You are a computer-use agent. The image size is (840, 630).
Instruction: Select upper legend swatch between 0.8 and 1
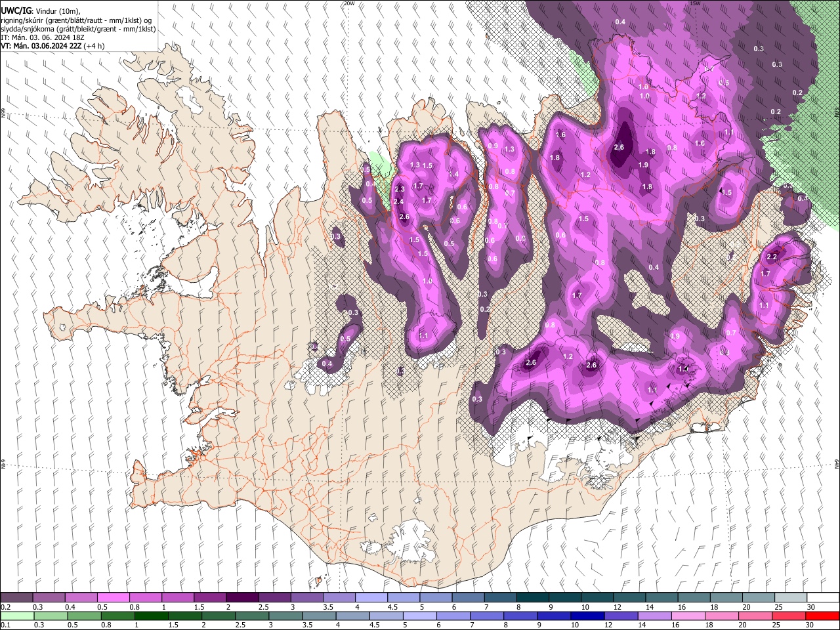click(146, 598)
